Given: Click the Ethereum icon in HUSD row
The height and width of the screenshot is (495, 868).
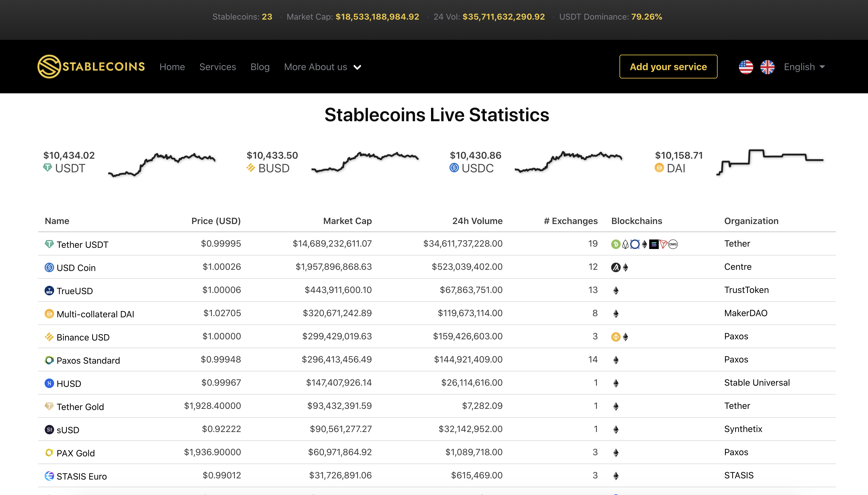Looking at the screenshot, I should click(616, 383).
